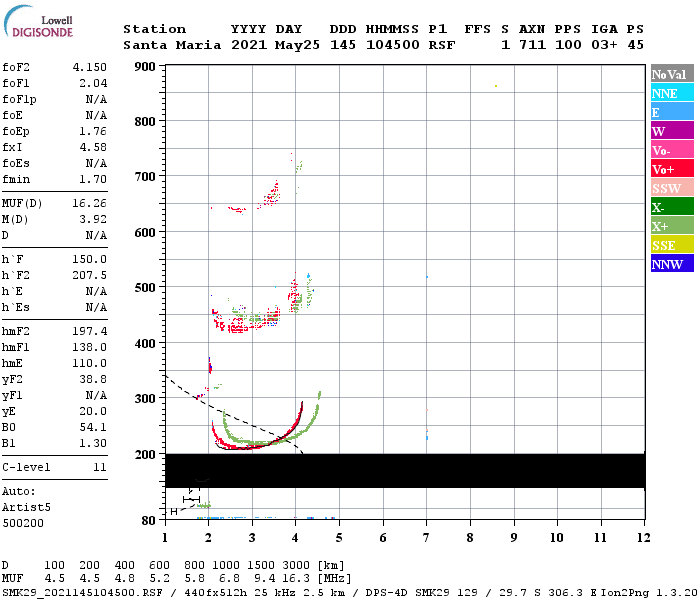Viewport: 700px width, 600px height.
Task: Select the W purple legend swatch
Action: (672, 130)
